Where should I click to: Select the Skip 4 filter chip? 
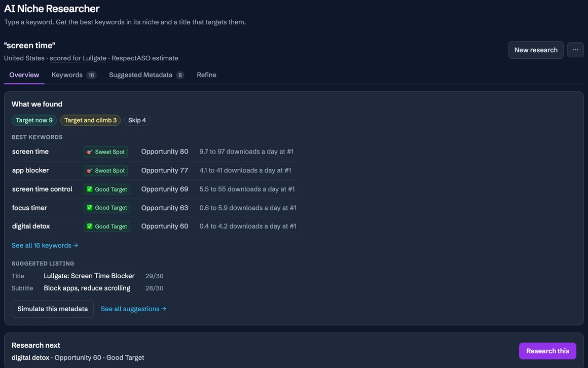click(x=137, y=121)
